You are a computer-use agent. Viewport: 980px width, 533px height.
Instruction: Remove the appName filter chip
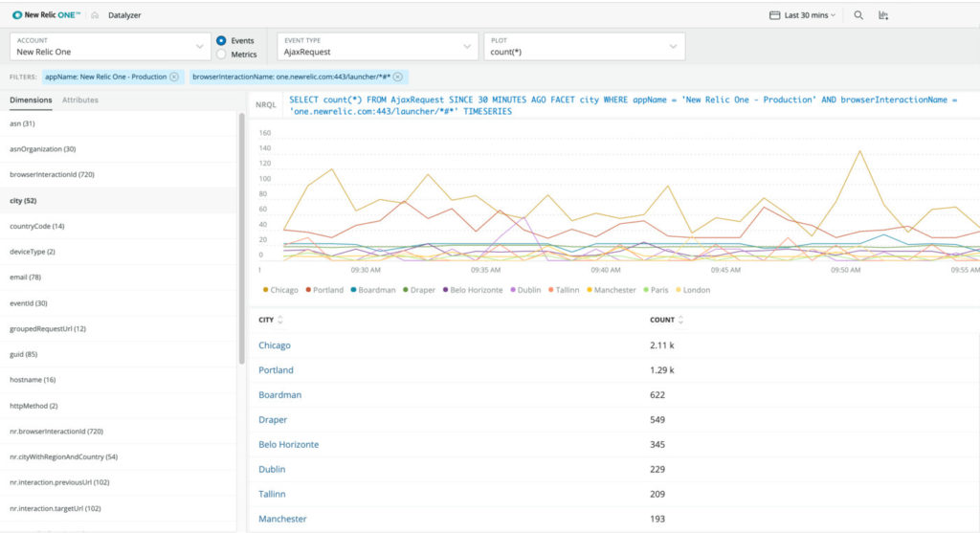(174, 77)
